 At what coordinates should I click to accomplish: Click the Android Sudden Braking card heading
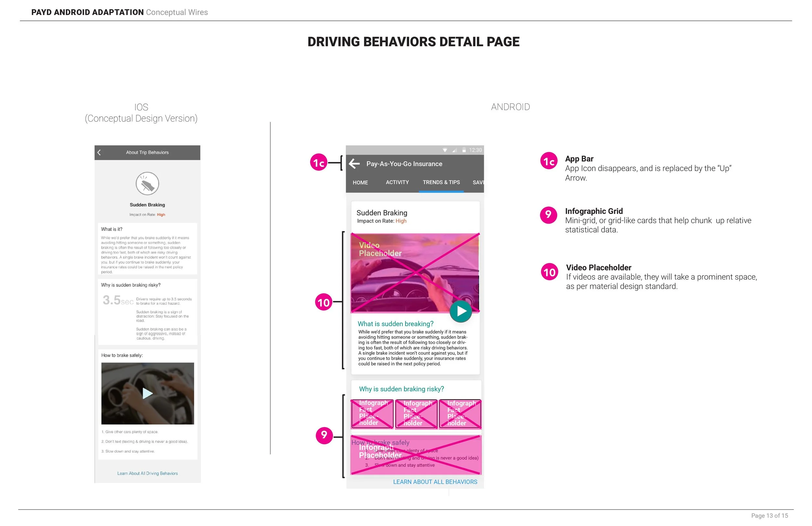tap(382, 213)
